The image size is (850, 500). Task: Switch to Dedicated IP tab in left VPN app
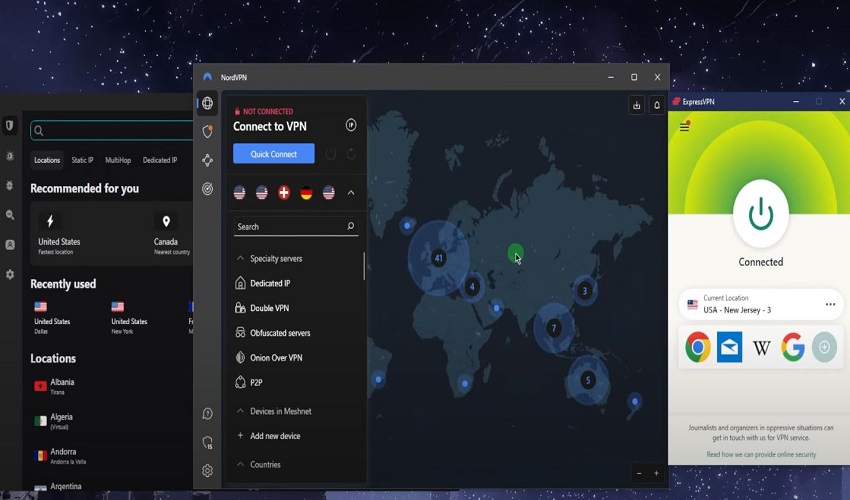click(160, 160)
